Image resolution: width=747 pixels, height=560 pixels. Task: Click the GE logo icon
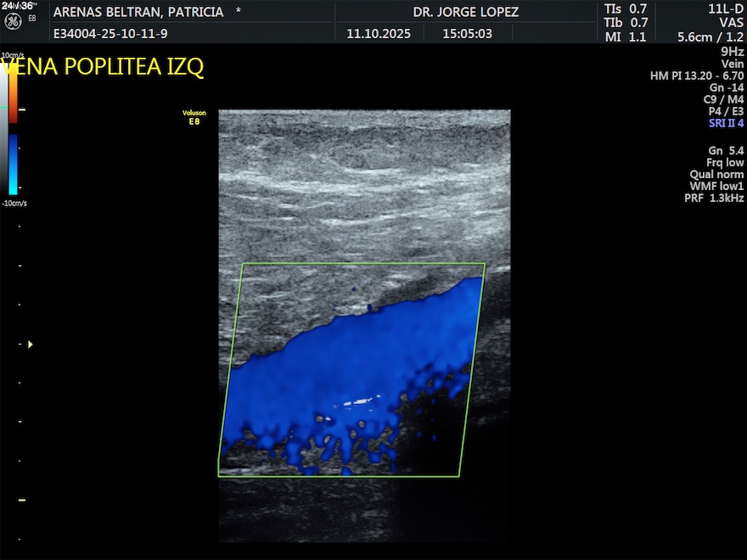coord(13,20)
